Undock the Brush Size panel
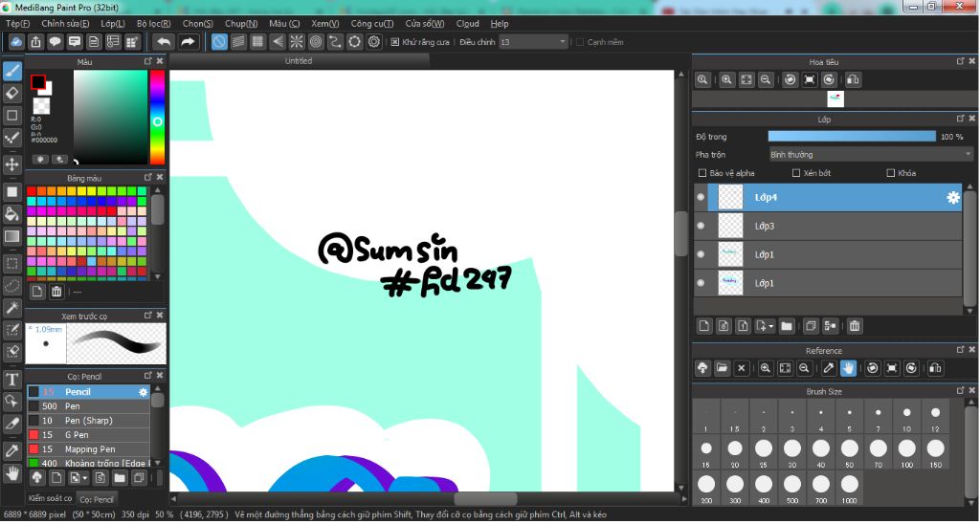 tap(960, 391)
